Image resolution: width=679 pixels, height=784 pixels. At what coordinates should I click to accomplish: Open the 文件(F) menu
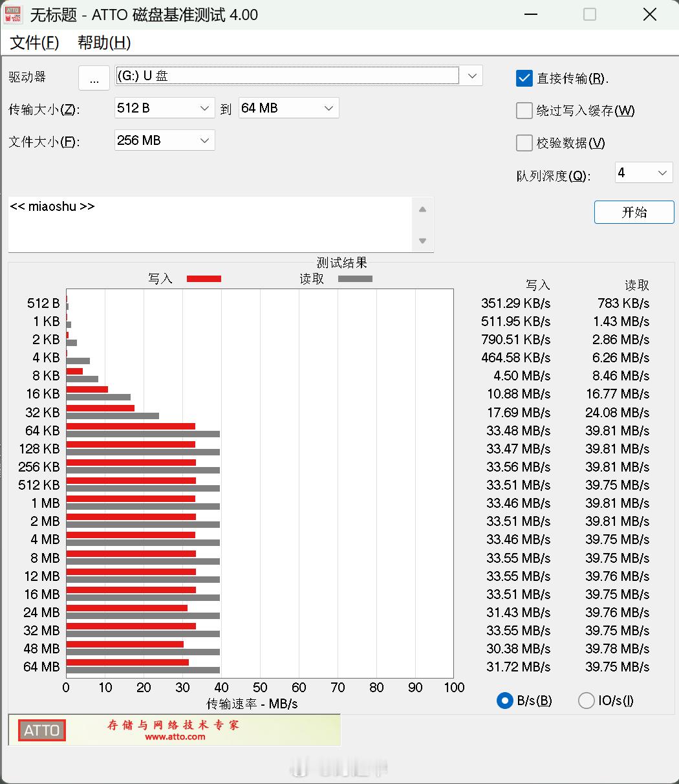33,43
